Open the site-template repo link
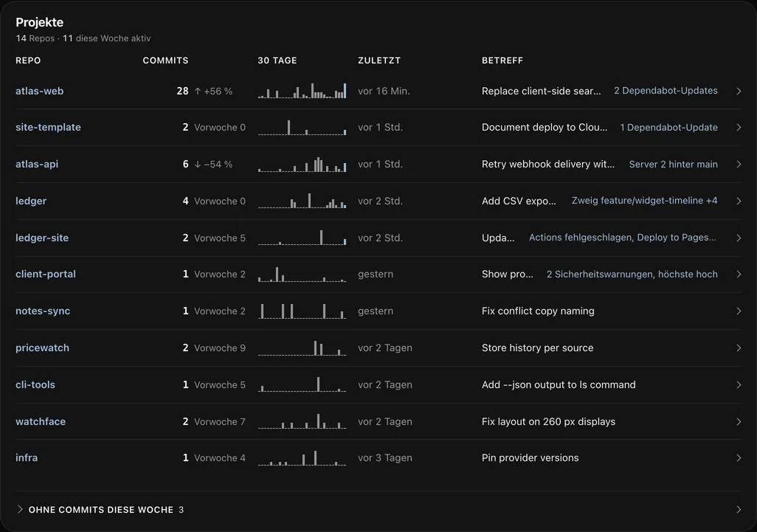Viewport: 757px width, 532px height. (48, 128)
